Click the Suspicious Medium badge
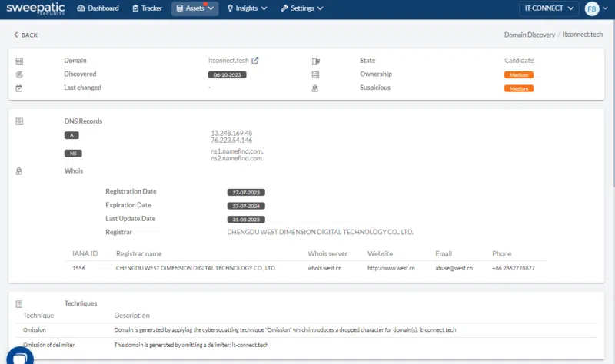Image resolution: width=615 pixels, height=364 pixels. click(x=518, y=88)
